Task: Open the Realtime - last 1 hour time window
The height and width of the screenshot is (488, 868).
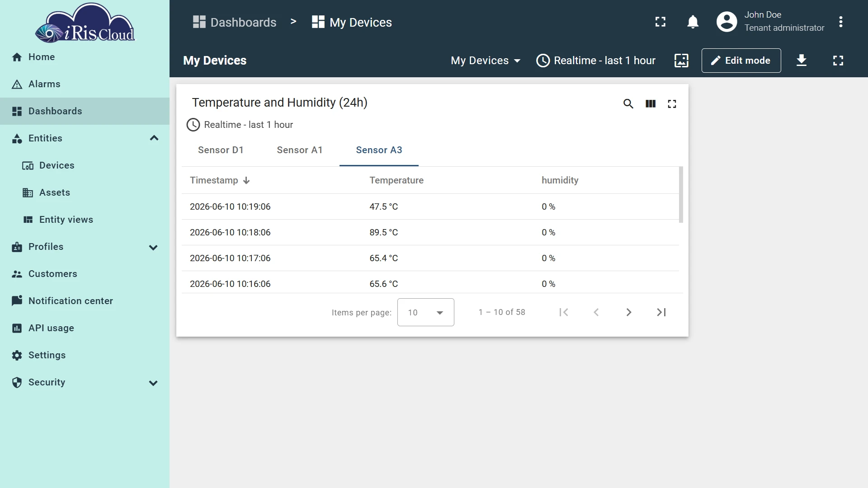Action: click(596, 61)
